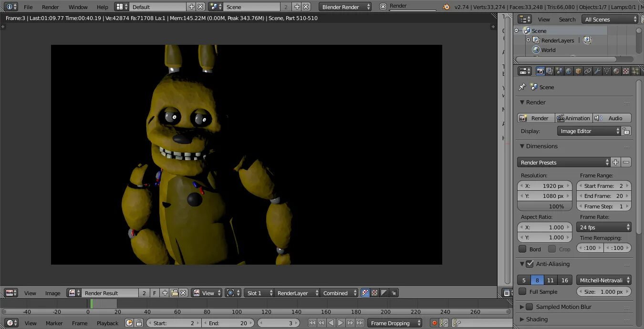Enable Sampled Motion Blur
644x329 pixels.
click(530, 307)
